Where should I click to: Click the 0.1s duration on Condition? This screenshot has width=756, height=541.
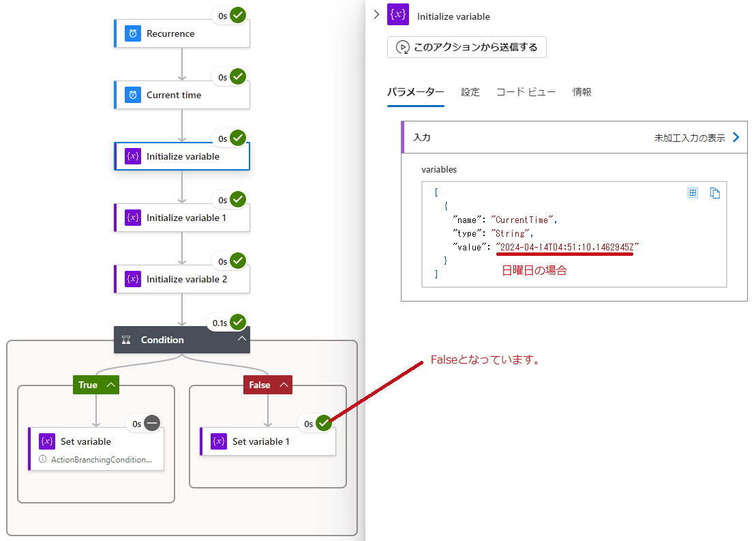point(220,323)
